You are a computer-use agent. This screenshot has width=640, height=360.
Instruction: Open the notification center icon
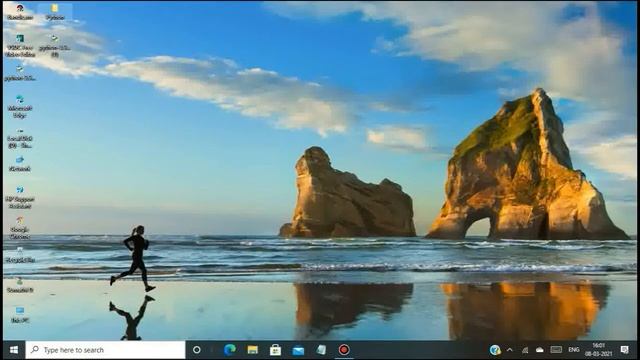(x=624, y=350)
